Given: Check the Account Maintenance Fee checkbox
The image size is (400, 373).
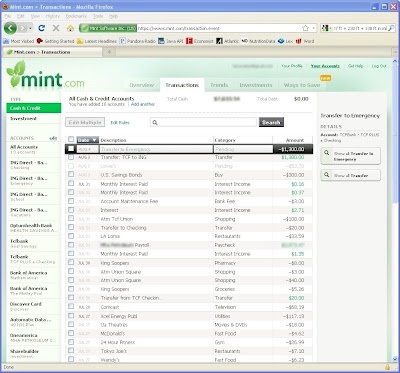Looking at the screenshot, I should point(71,201).
